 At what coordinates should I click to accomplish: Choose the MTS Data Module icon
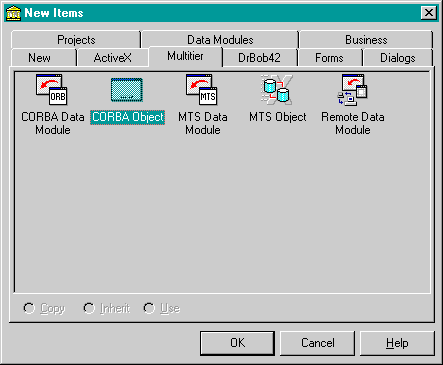(x=202, y=90)
